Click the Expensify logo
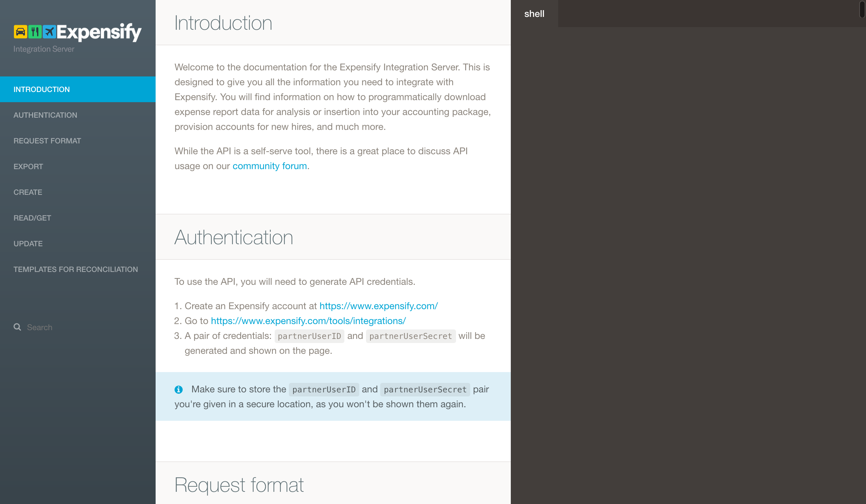866x504 pixels. tap(77, 32)
